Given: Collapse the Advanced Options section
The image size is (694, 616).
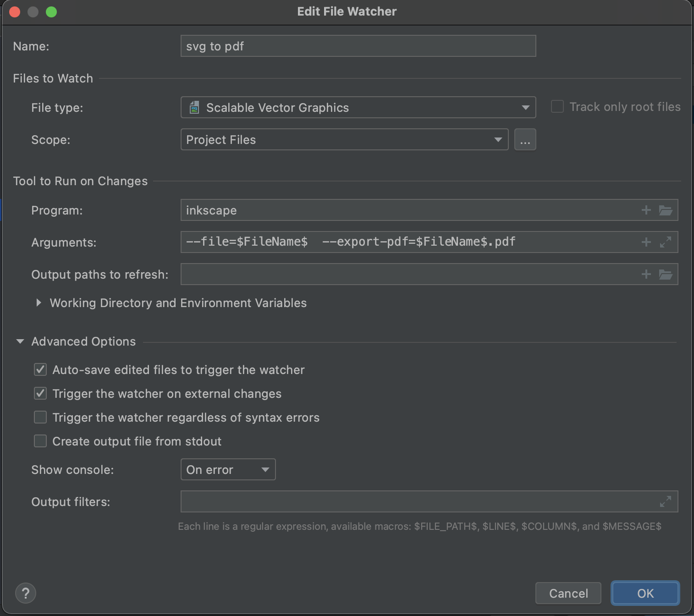Looking at the screenshot, I should click(x=19, y=341).
